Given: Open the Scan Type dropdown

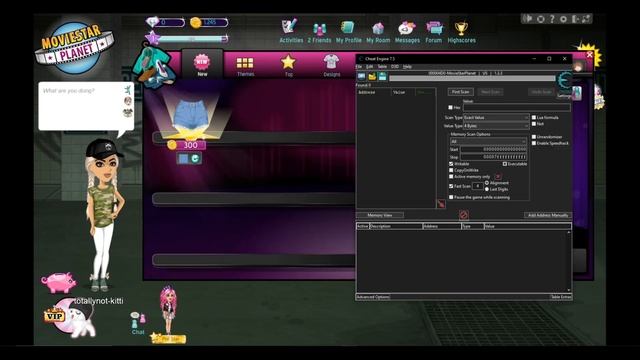Looking at the screenshot, I should tap(496, 118).
